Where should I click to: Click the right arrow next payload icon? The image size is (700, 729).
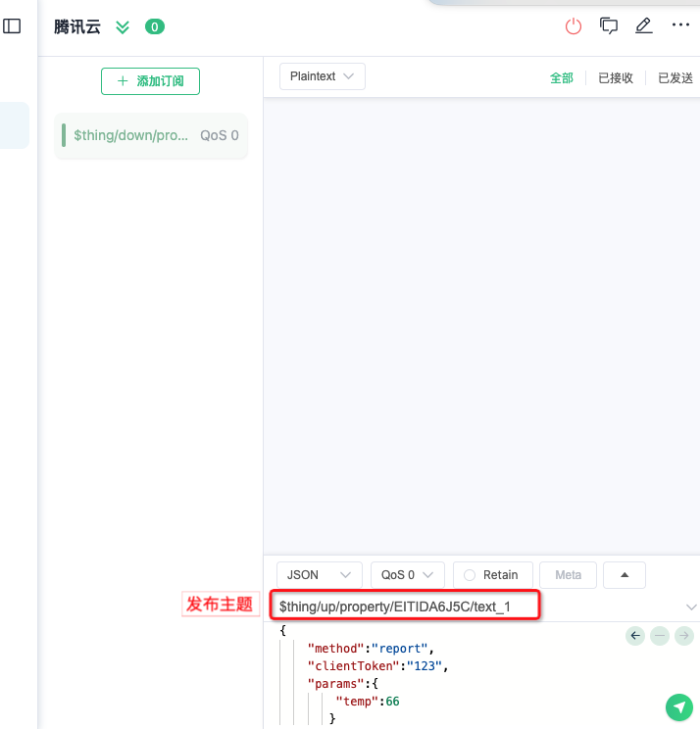[x=683, y=636]
